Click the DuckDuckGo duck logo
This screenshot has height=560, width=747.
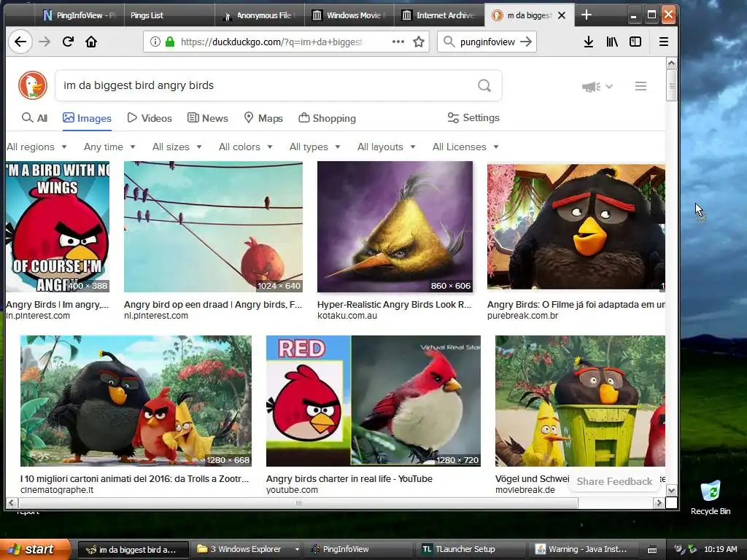(x=33, y=86)
